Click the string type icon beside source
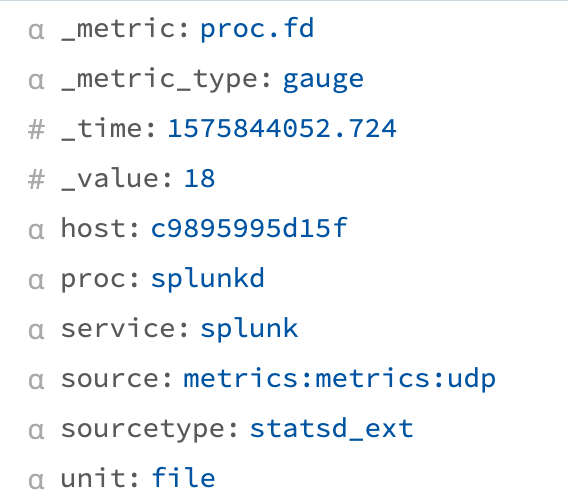 pos(36,381)
